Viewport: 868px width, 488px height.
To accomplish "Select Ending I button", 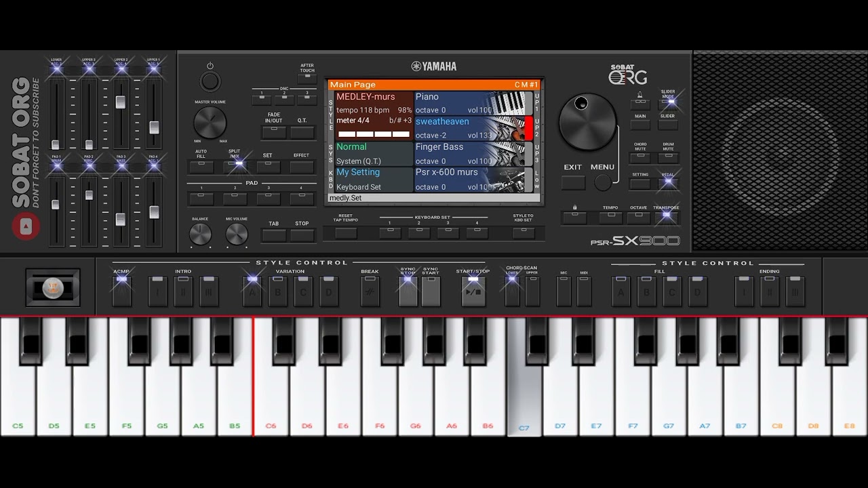I will tap(744, 291).
